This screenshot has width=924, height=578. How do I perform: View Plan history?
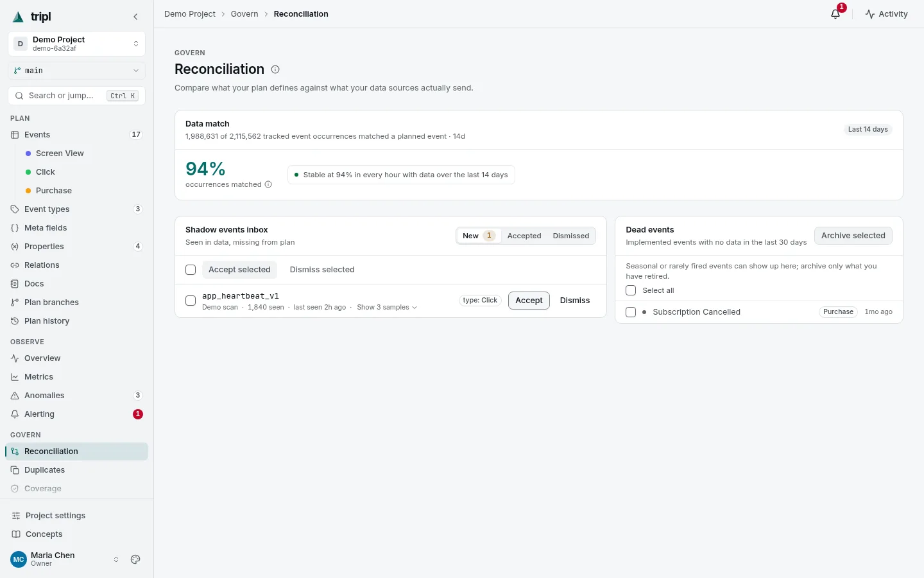click(x=77, y=321)
